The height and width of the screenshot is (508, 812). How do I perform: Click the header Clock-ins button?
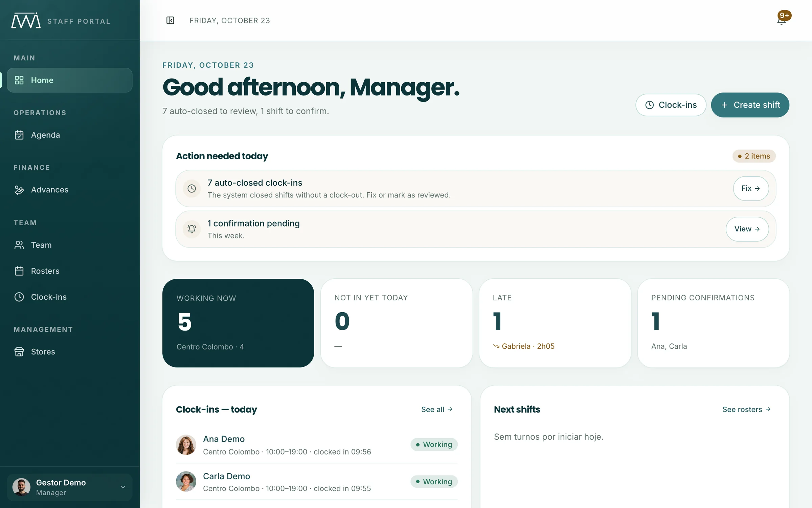671,105
